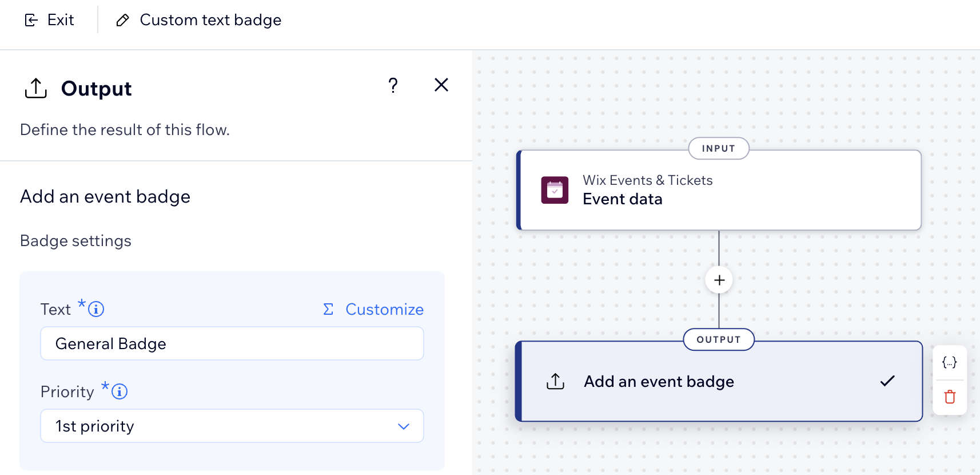This screenshot has width=980, height=475.
Task: Click the upload icon in output node
Action: [555, 381]
